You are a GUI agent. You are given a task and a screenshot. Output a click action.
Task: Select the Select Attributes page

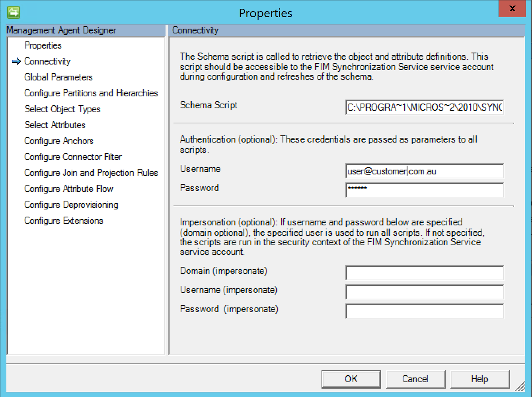click(55, 125)
